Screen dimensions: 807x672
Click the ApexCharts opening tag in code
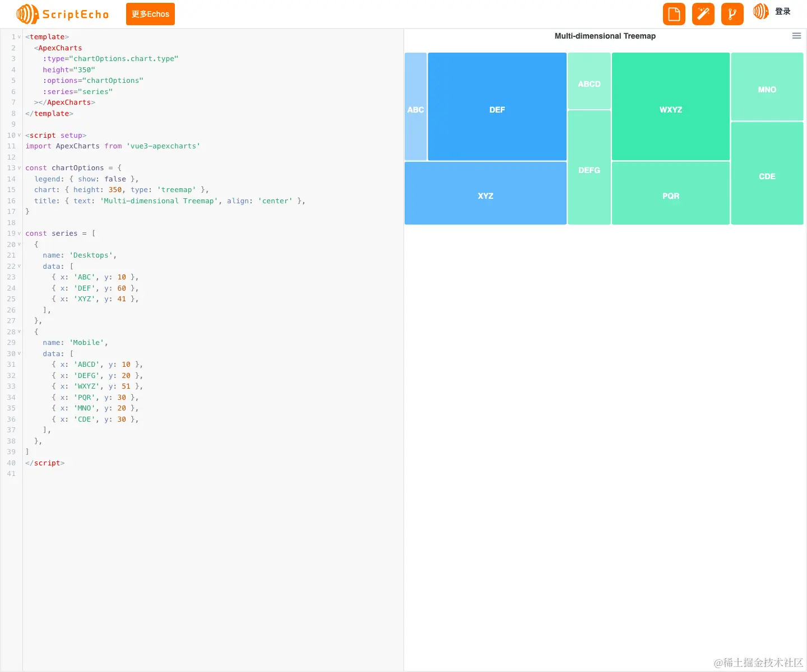click(x=58, y=48)
